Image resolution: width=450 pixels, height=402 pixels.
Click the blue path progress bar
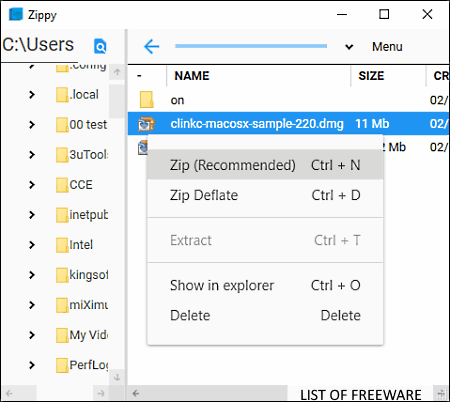click(x=251, y=46)
